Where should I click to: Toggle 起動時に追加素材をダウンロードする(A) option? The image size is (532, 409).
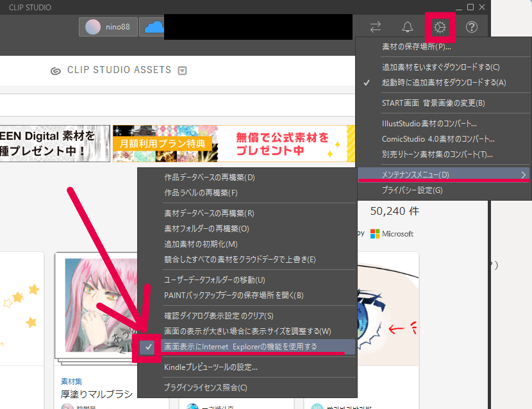(444, 83)
